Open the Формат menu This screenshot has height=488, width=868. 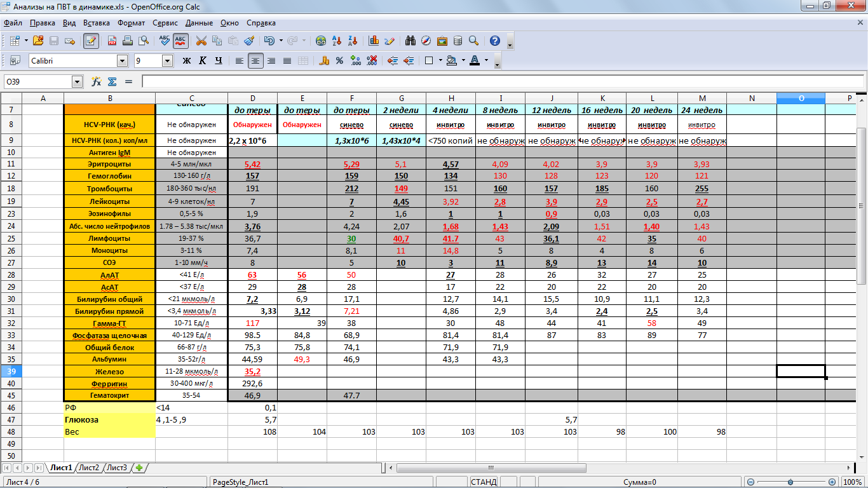[132, 22]
